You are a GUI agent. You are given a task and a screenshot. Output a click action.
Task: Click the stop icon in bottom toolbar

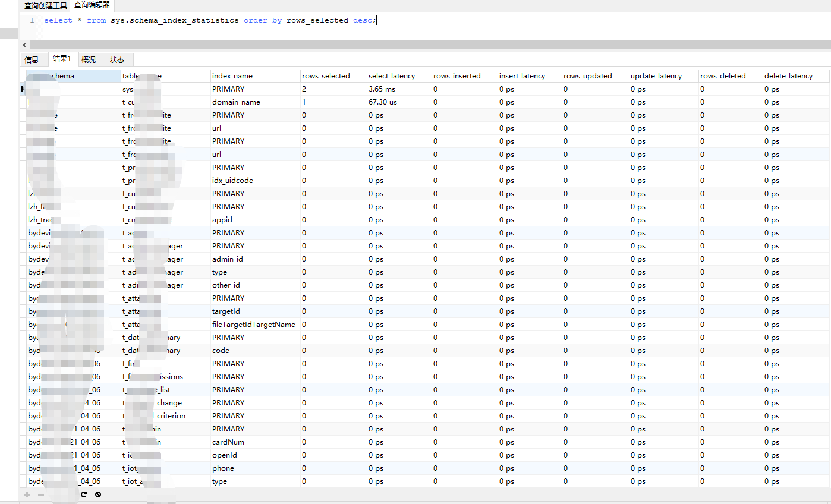pyautogui.click(x=98, y=494)
